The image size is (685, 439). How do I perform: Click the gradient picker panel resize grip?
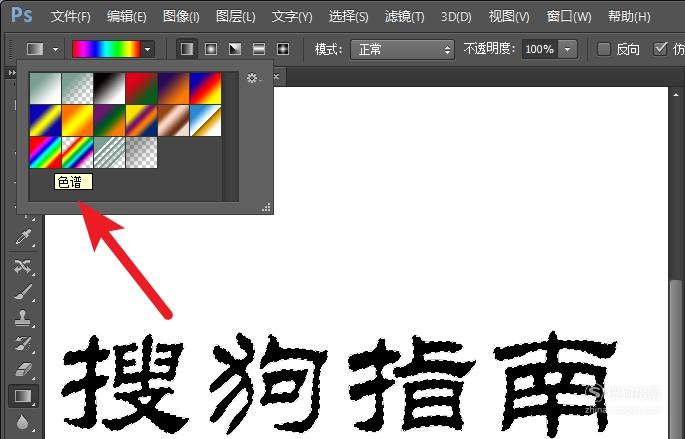coord(266,207)
